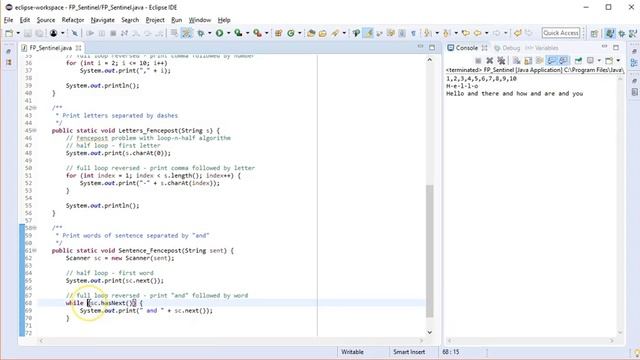Image resolution: width=640 pixels, height=360 pixels.
Task: Click the Resume debug icon
Action: pyautogui.click(x=90, y=33)
